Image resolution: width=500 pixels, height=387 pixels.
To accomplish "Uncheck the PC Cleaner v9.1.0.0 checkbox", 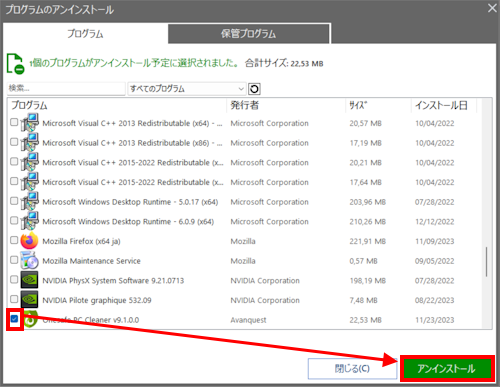I will coord(14,319).
